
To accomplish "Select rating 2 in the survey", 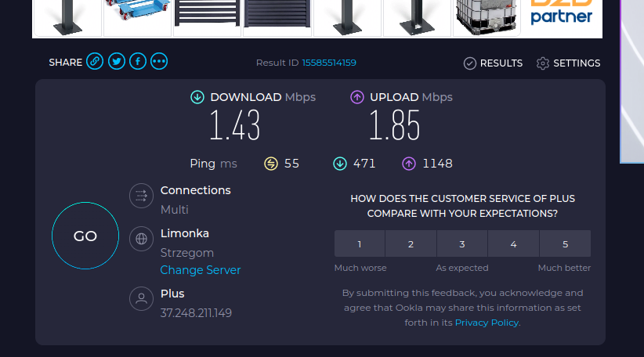I will coord(411,244).
